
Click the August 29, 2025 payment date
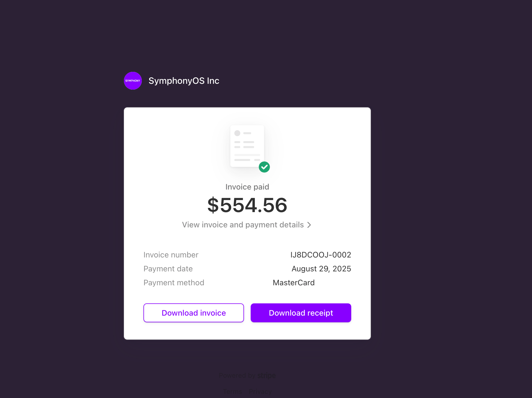pyautogui.click(x=321, y=269)
